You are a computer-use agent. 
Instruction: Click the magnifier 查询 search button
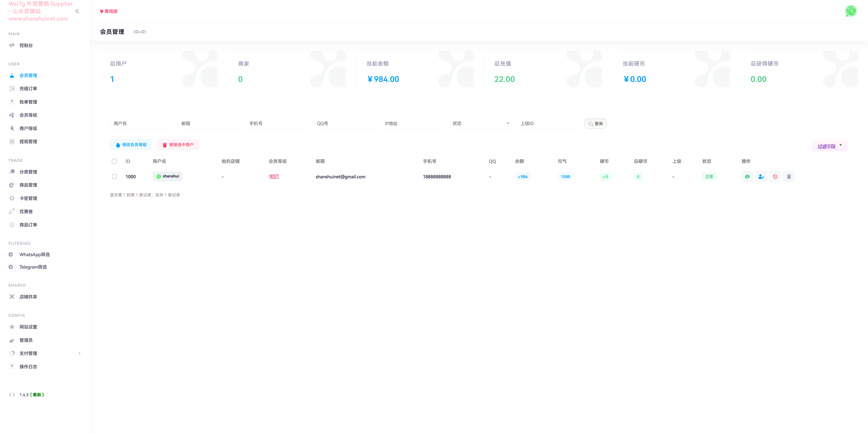[x=595, y=124]
